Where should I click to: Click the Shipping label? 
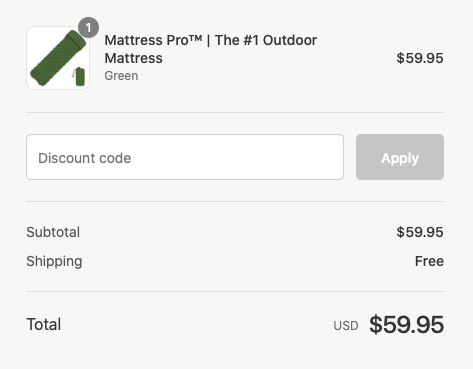point(54,262)
